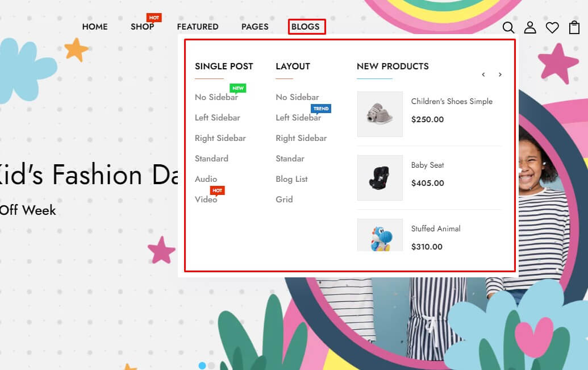588x370 pixels.
Task: Expand the PAGES navigation menu
Action: click(255, 27)
